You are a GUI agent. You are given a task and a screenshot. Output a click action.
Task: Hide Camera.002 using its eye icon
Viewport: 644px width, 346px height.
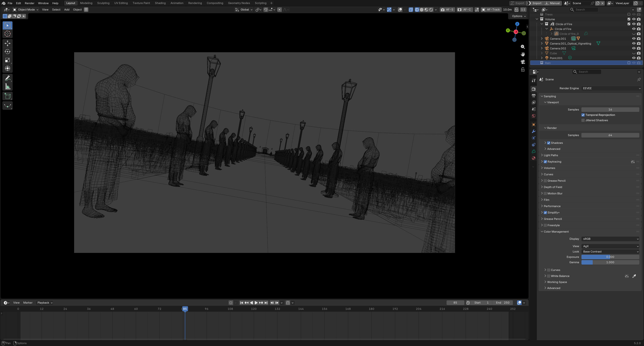[x=633, y=48]
